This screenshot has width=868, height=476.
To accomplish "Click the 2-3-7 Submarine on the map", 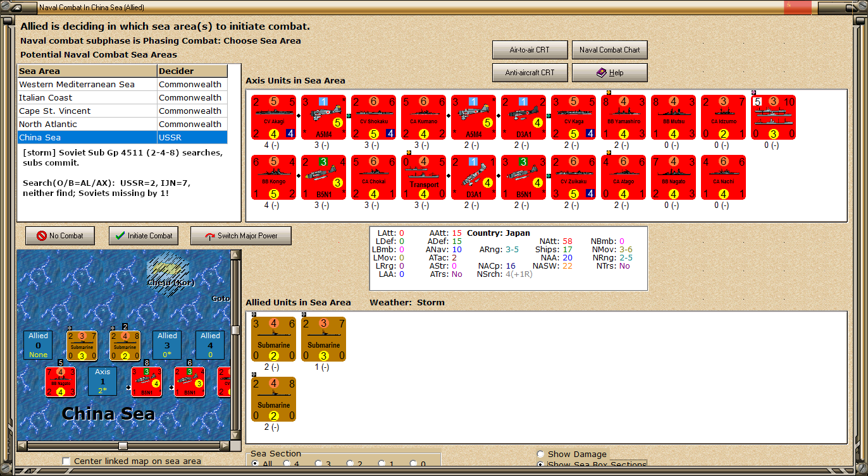I will [x=82, y=346].
